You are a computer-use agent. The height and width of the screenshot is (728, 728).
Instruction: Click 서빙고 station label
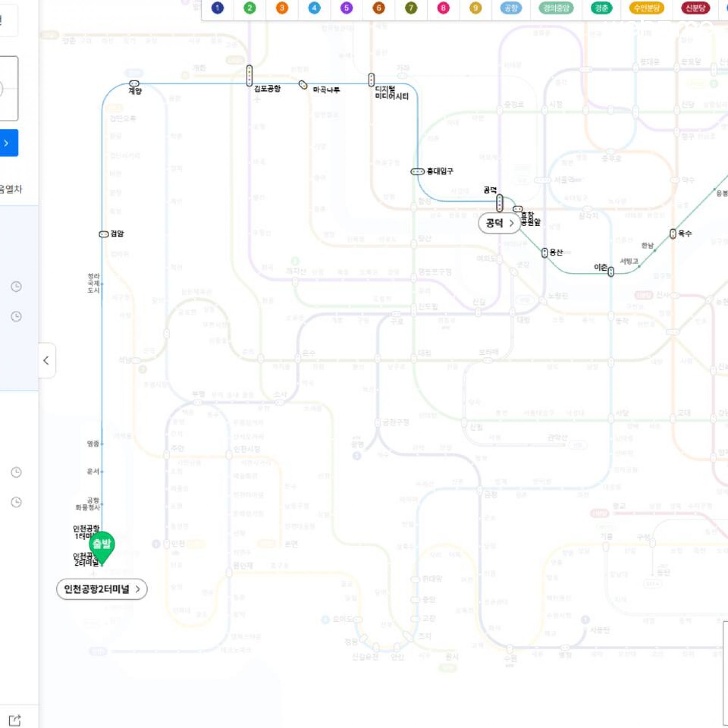(x=629, y=261)
